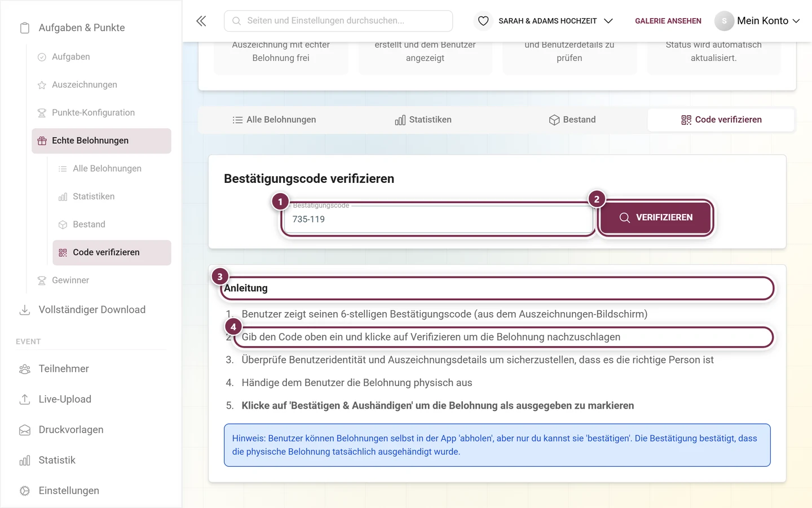The image size is (812, 508).
Task: Click the heart icon beside the event name
Action: (483, 21)
